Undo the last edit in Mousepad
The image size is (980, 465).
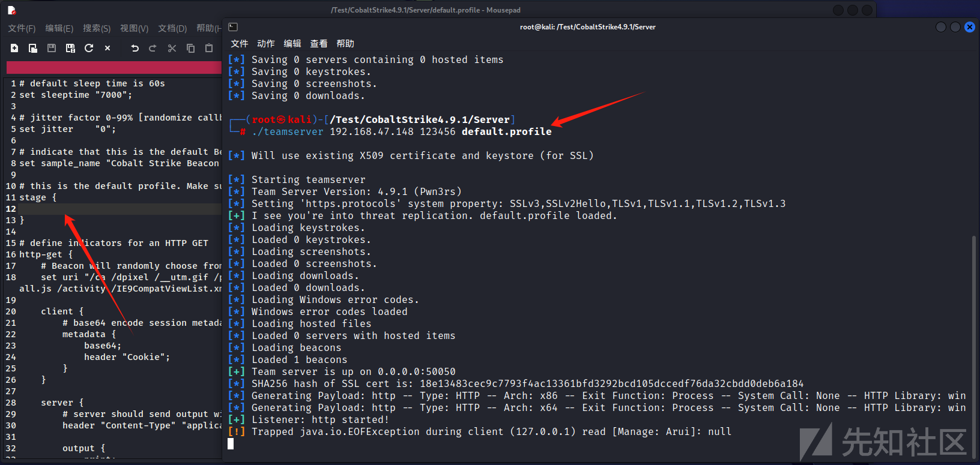[135, 48]
